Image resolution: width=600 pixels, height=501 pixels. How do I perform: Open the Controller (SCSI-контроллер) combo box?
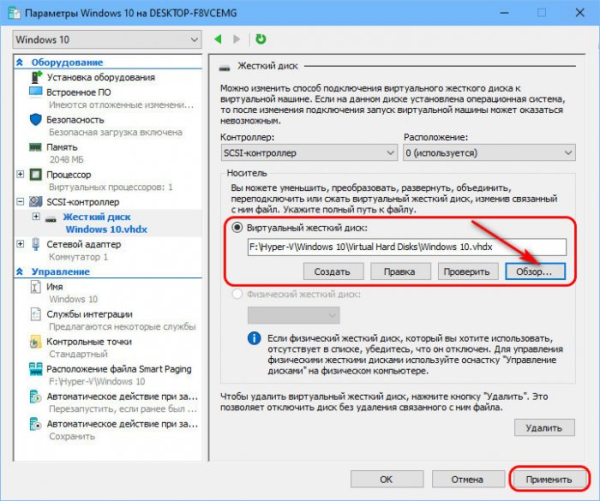click(306, 152)
